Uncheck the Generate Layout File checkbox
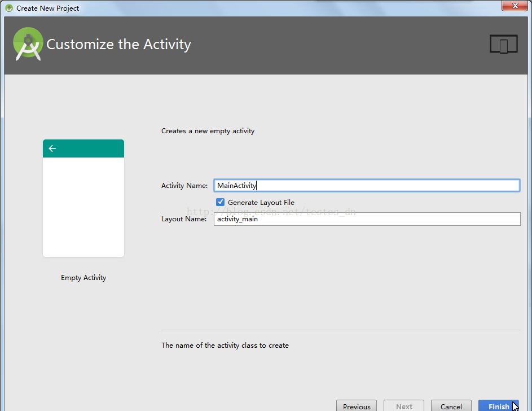This screenshot has height=411, width=532. [220, 202]
